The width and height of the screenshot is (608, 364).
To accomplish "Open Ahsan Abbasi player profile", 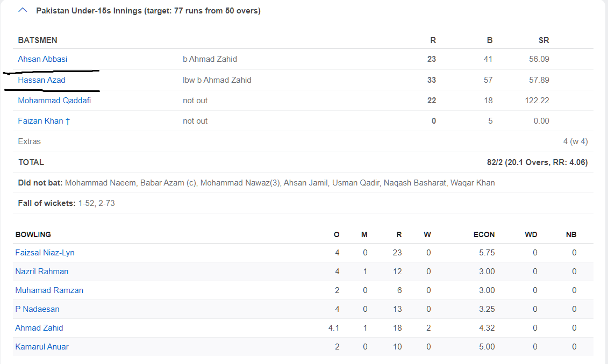I will click(x=42, y=59).
